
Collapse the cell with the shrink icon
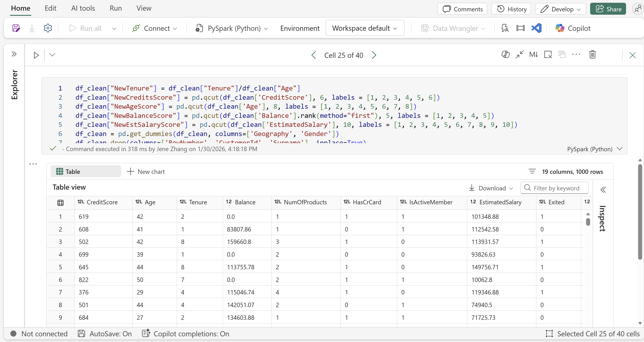[520, 54]
